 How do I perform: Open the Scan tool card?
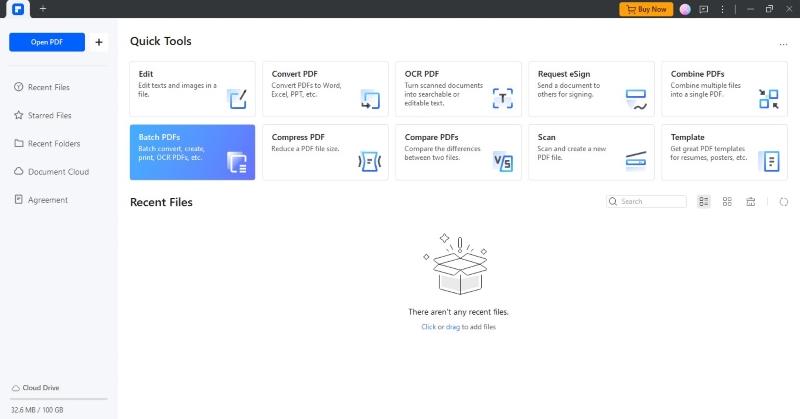pyautogui.click(x=591, y=152)
